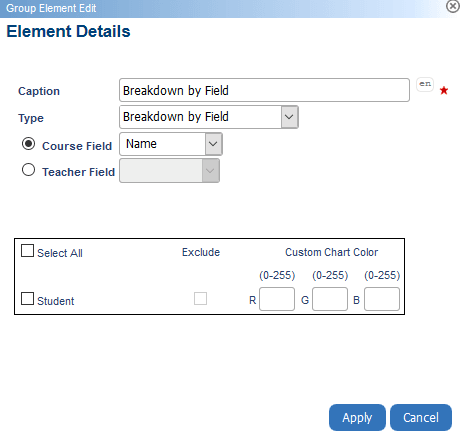This screenshot has height=442, width=460.
Task: Select the Teacher Field radio button
Action: tap(28, 170)
